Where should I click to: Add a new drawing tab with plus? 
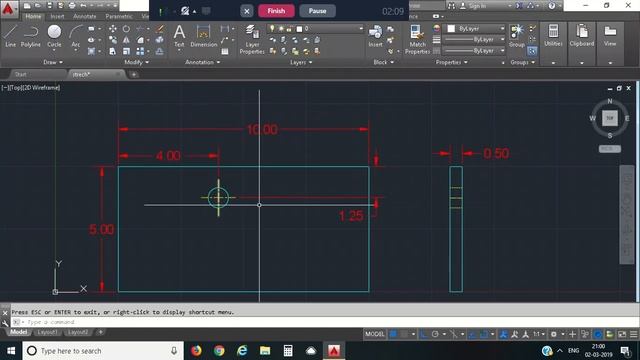[133, 74]
